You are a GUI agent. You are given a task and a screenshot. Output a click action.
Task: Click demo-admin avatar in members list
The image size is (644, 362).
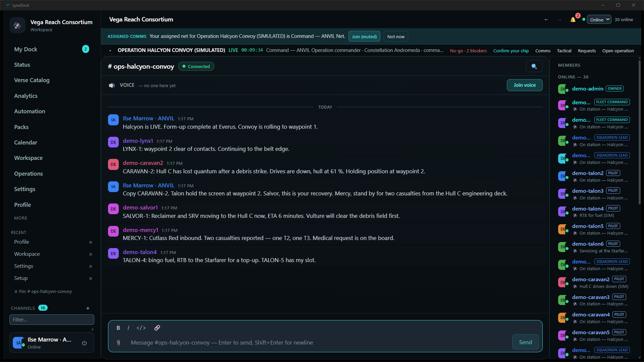pyautogui.click(x=563, y=89)
